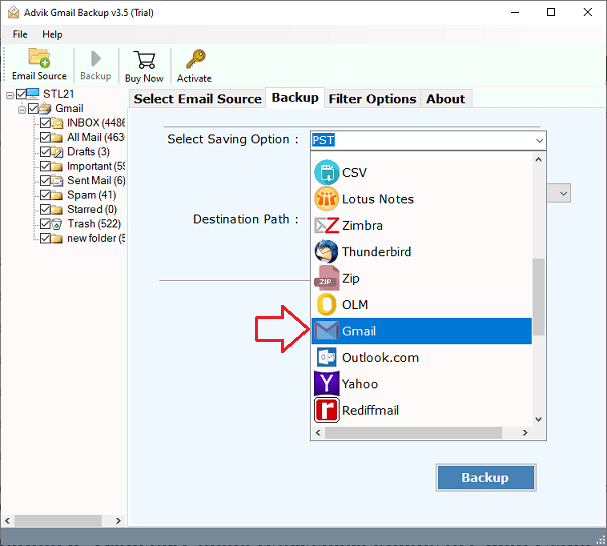Click the folder tree scroll-right arrow
The height and width of the screenshot is (546, 607).
pyautogui.click(x=118, y=521)
